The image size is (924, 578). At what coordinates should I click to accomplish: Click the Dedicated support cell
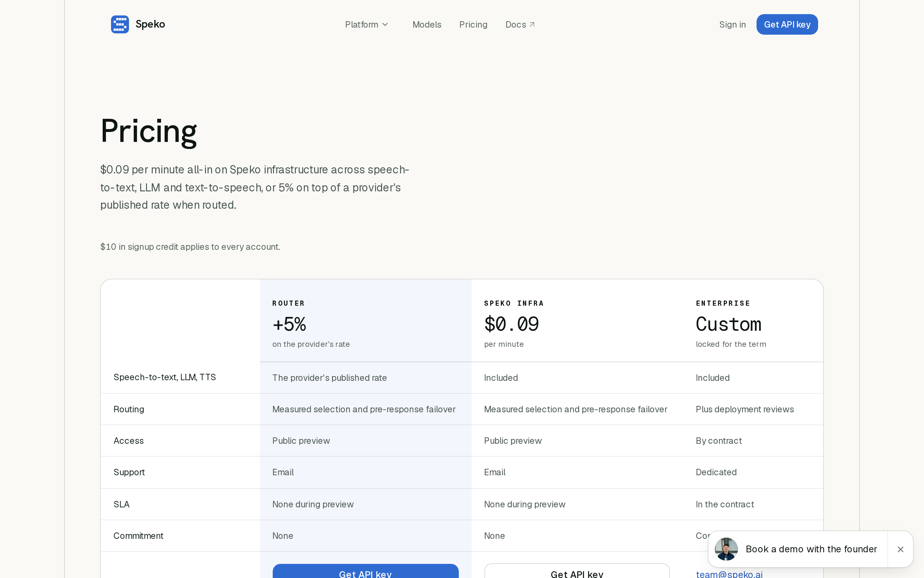pyautogui.click(x=716, y=472)
